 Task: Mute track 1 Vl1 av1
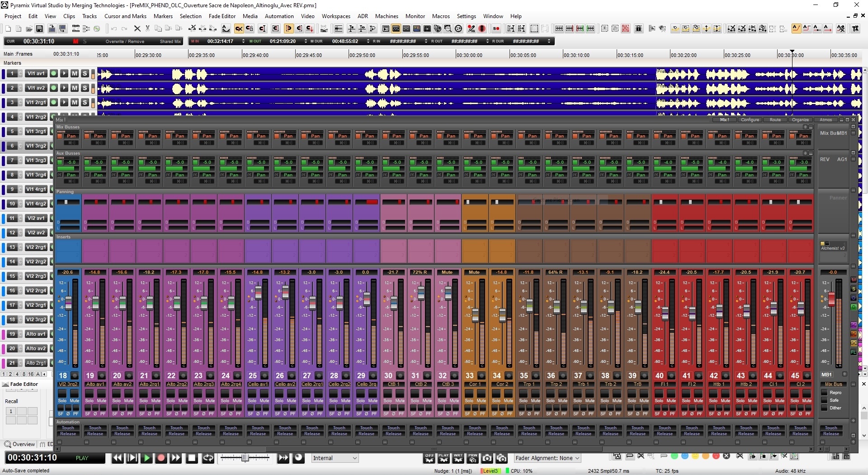coord(75,73)
